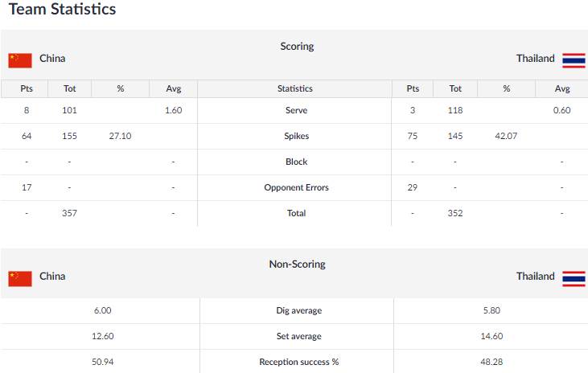Click China's Pts column header
This screenshot has height=373, width=588.
27,89
